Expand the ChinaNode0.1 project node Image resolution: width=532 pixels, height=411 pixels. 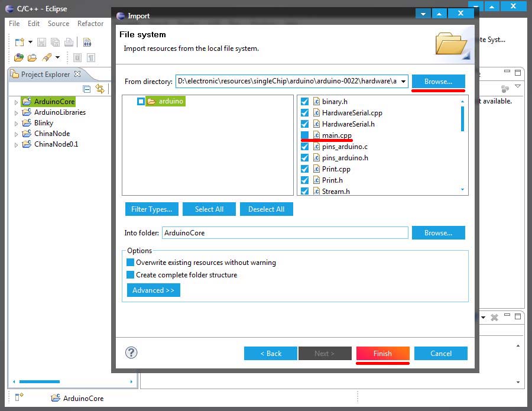point(16,144)
